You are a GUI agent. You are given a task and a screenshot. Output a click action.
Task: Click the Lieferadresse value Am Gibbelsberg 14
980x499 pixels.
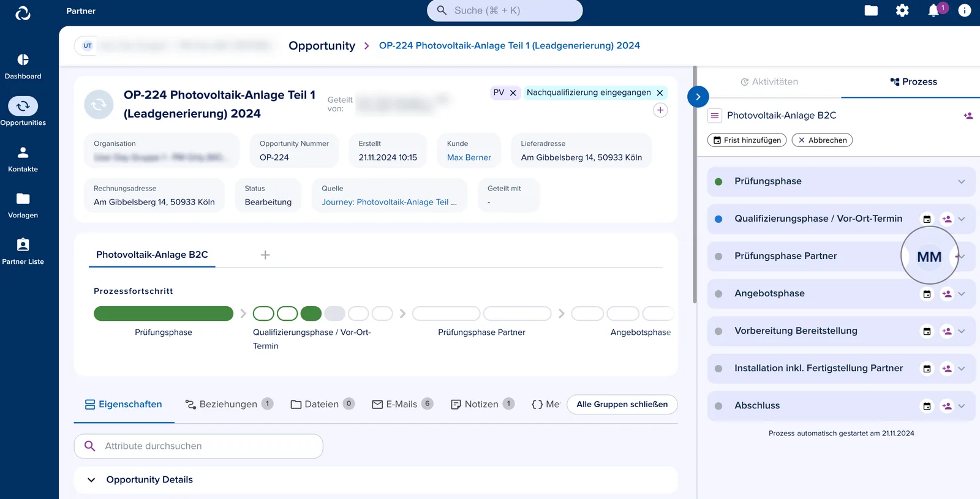tap(581, 158)
